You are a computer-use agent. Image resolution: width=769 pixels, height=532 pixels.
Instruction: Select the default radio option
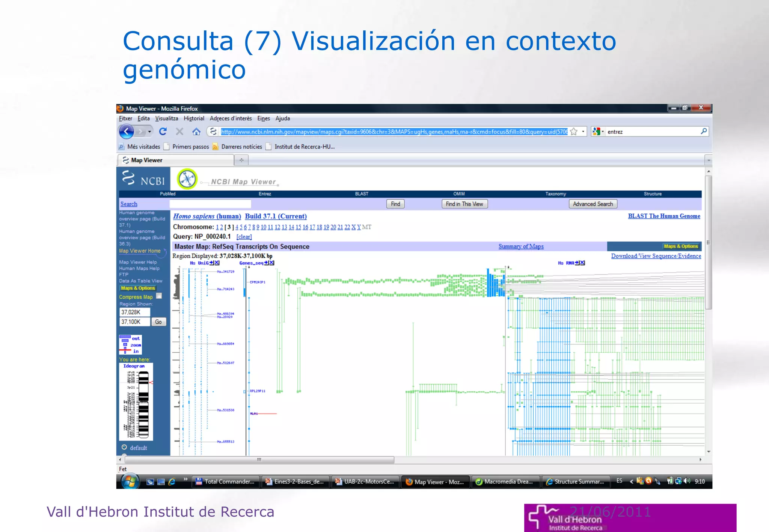click(x=124, y=447)
